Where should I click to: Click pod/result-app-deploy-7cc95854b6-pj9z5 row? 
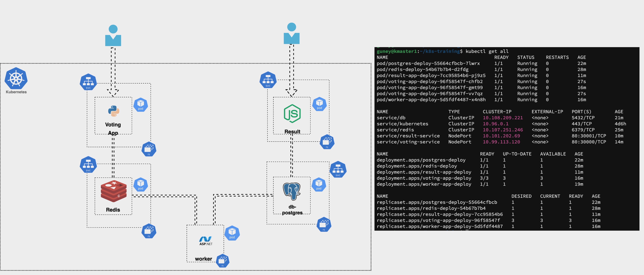click(481, 75)
